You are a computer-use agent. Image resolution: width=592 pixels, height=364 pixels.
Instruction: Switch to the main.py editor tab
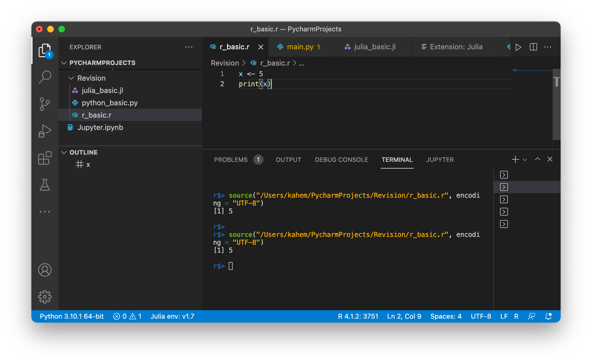(x=300, y=47)
